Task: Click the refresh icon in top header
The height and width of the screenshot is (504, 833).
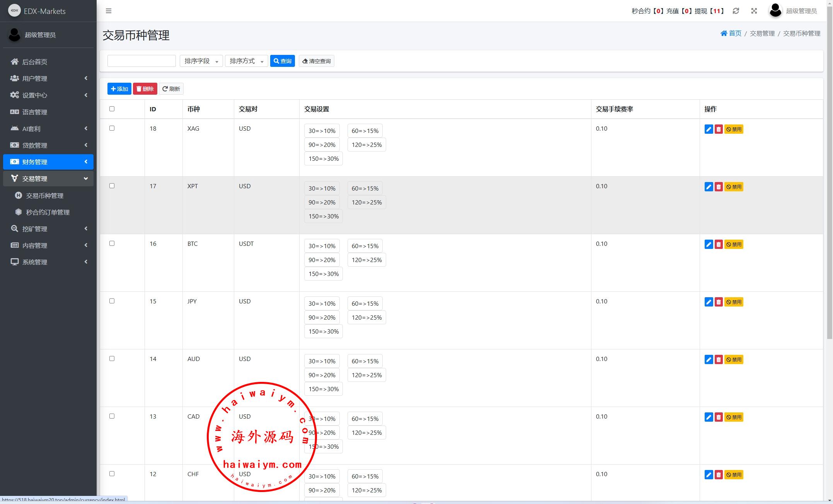Action: pyautogui.click(x=736, y=11)
